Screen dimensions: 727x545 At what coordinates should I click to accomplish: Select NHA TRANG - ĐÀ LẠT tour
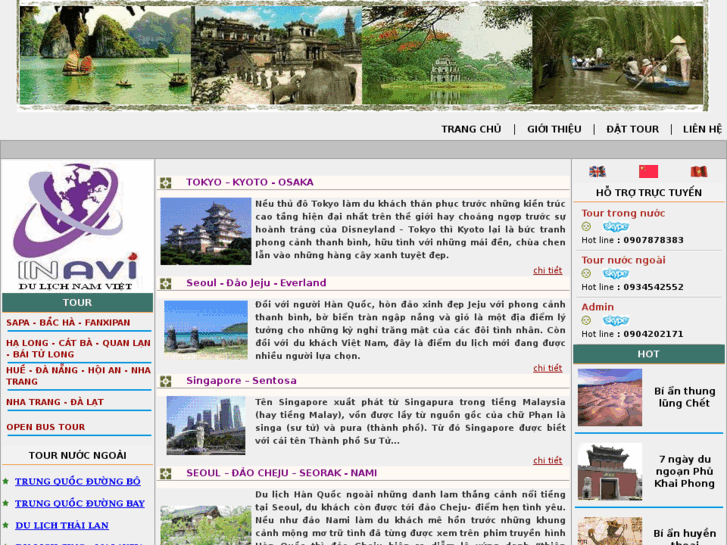click(x=55, y=402)
